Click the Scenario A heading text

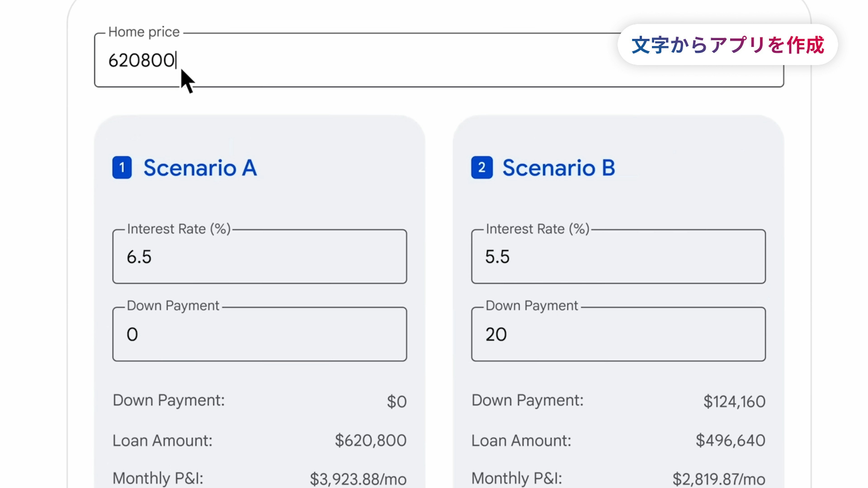200,168
